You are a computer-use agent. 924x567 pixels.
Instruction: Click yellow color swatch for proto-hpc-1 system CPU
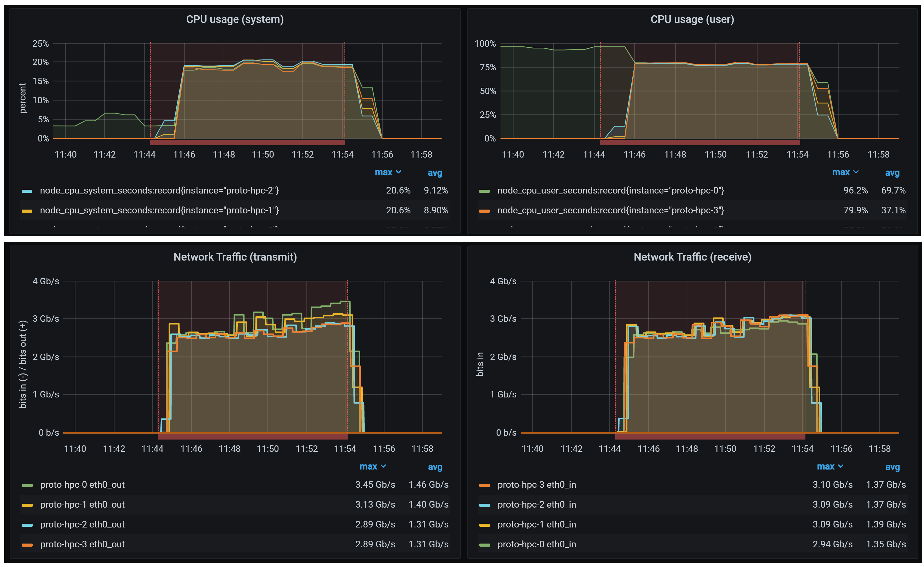tap(27, 211)
